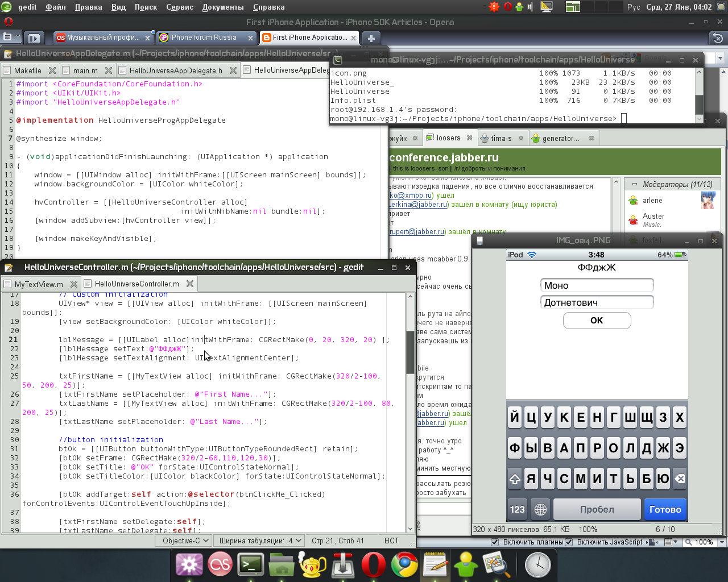
Task: Open the Opera browser from the dock
Action: [374, 564]
